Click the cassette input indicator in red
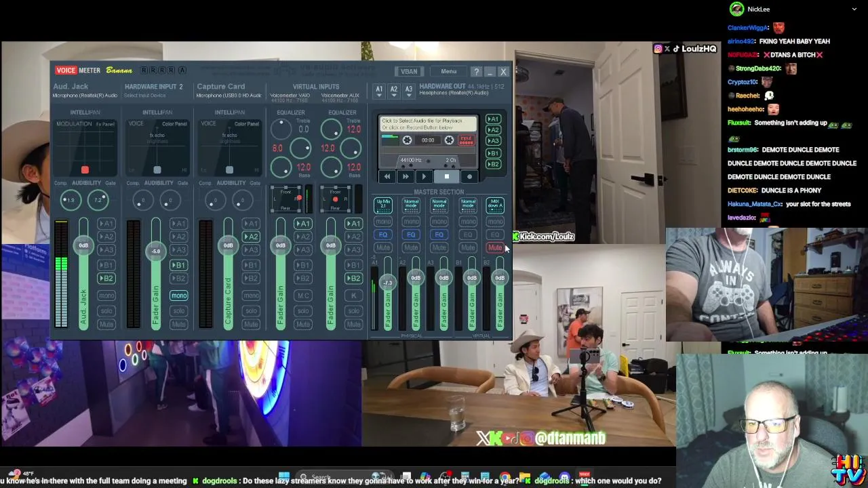Screen dimensions: 868x488 coord(466,140)
